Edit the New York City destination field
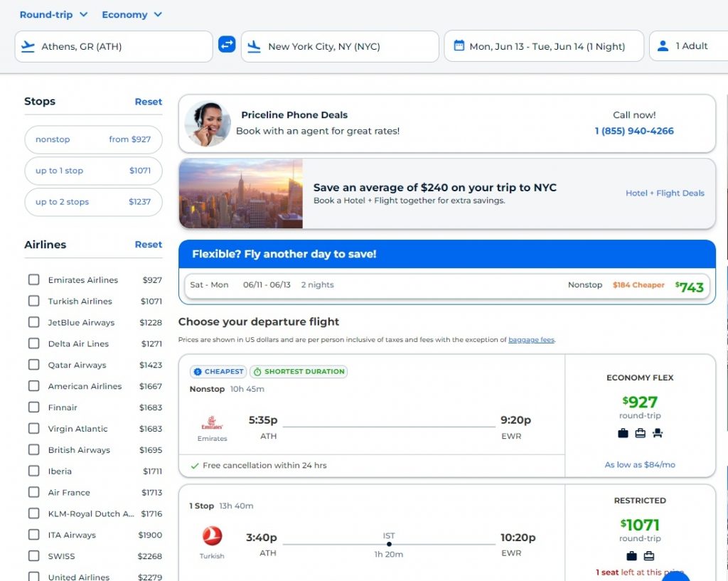Viewport: 728px width, 581px height. [x=340, y=46]
